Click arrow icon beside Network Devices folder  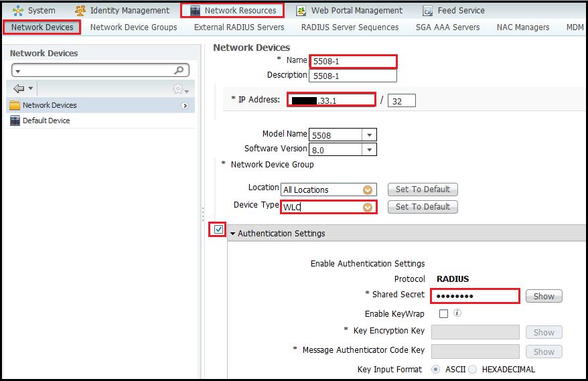pos(185,106)
